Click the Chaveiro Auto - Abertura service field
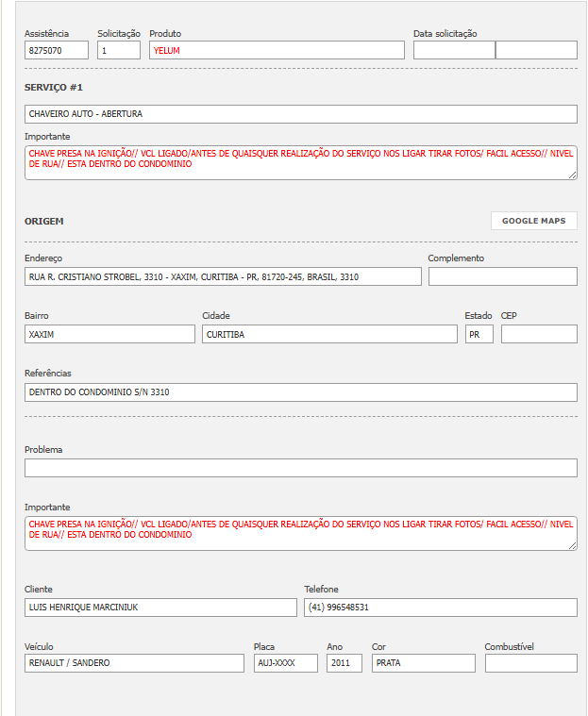This screenshot has width=588, height=716. [300, 114]
